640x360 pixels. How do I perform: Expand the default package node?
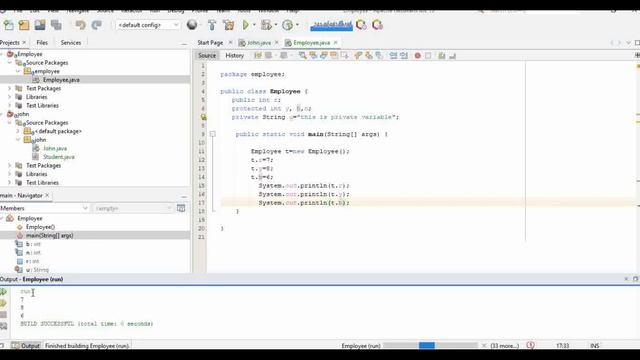pos(18,131)
